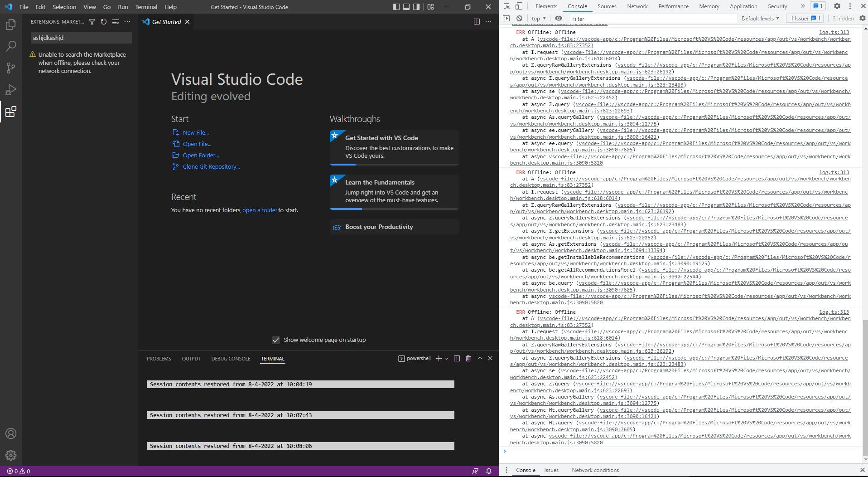Toggle the Create live expression eye icon
868x477 pixels.
(x=559, y=18)
